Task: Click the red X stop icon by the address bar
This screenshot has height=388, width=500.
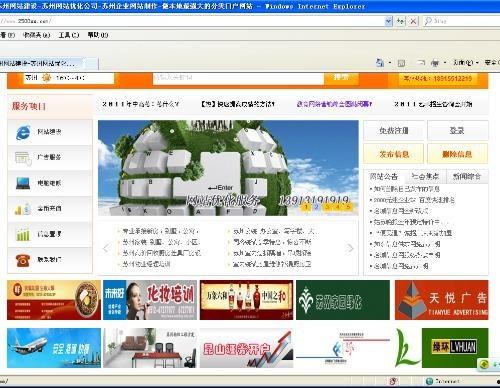Action: (x=413, y=21)
